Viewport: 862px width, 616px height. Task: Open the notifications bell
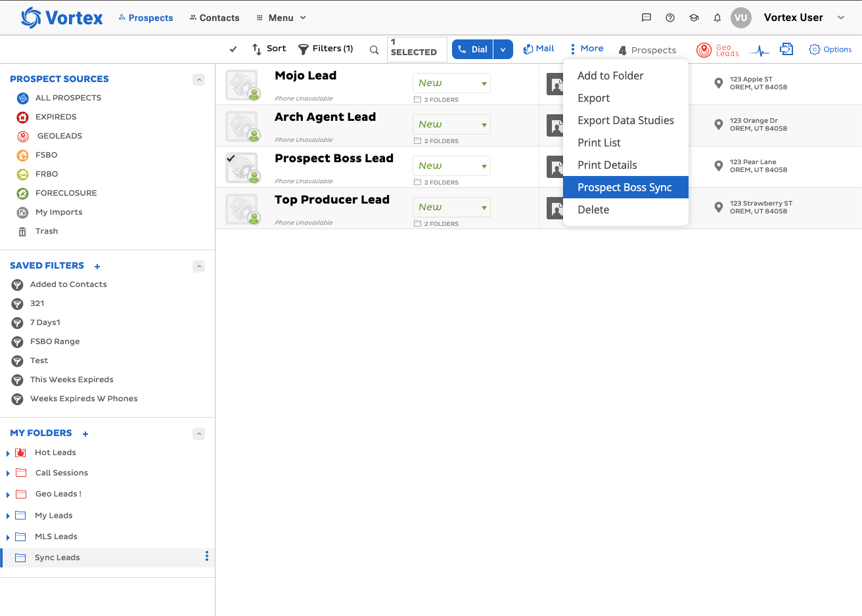click(x=717, y=18)
